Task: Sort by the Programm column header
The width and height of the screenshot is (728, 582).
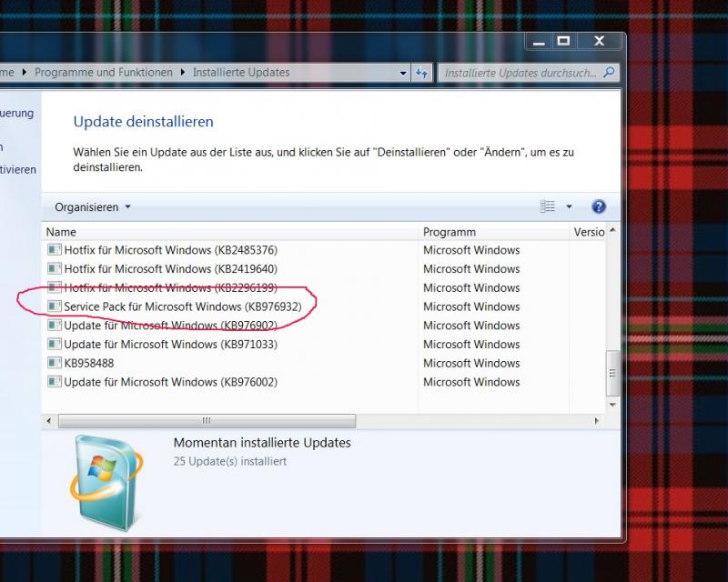Action: (493, 232)
